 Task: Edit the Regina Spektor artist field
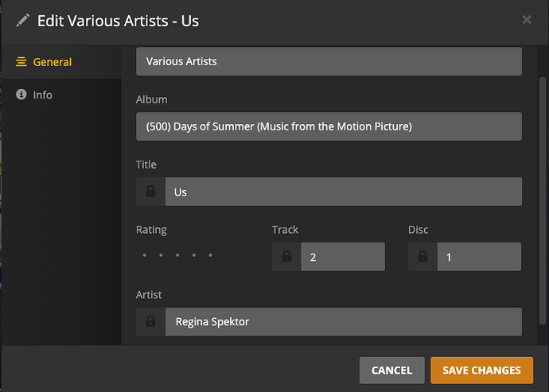coord(342,322)
